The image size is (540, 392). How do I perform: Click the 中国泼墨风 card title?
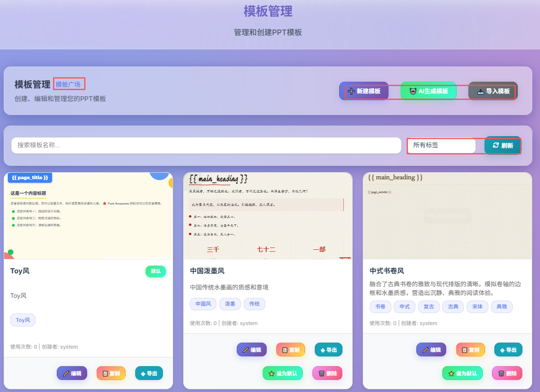(x=207, y=271)
